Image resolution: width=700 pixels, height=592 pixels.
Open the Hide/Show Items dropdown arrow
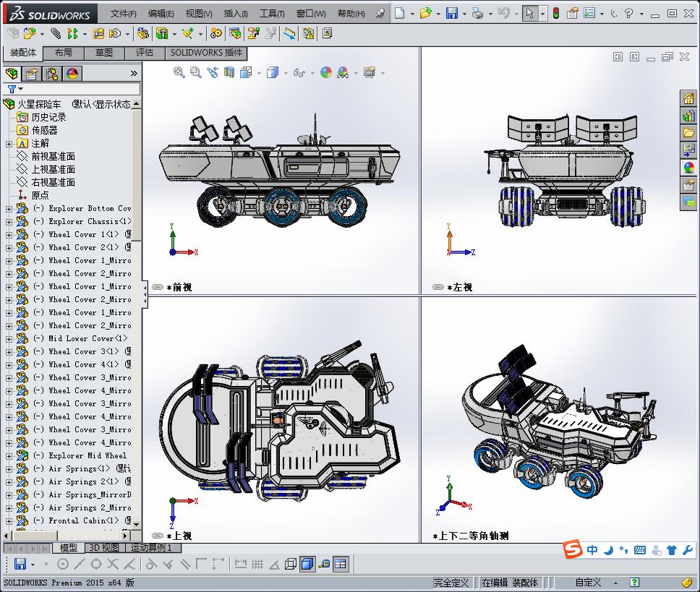[312, 73]
